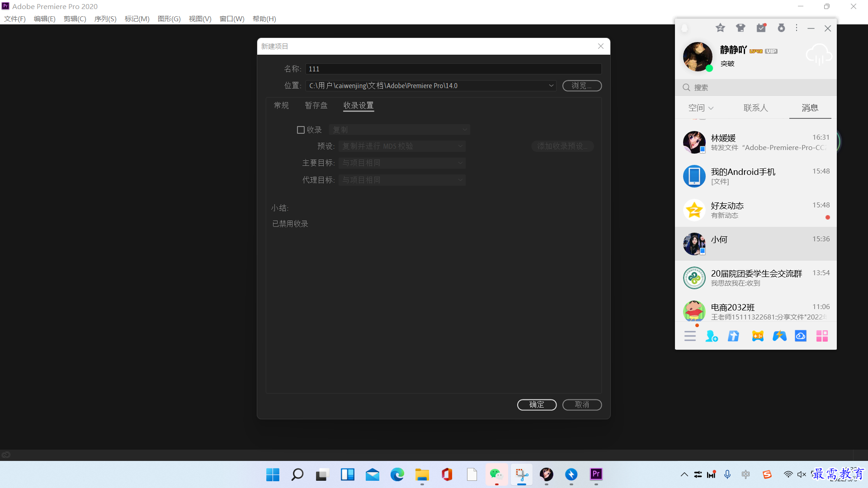
Task: Click taskbar search icon
Action: (x=297, y=475)
